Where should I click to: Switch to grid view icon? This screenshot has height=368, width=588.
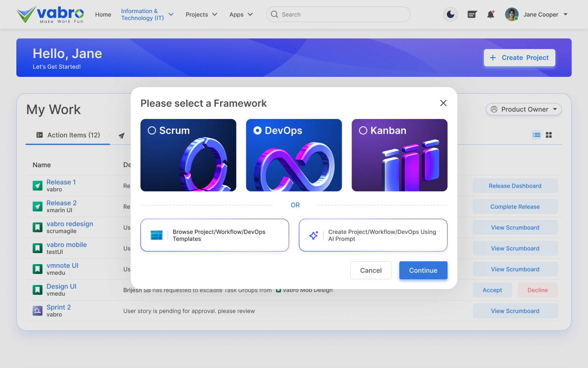549,135
